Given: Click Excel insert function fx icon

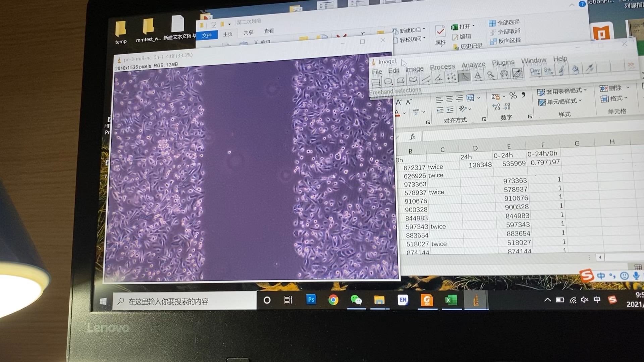Looking at the screenshot, I should tap(413, 137).
